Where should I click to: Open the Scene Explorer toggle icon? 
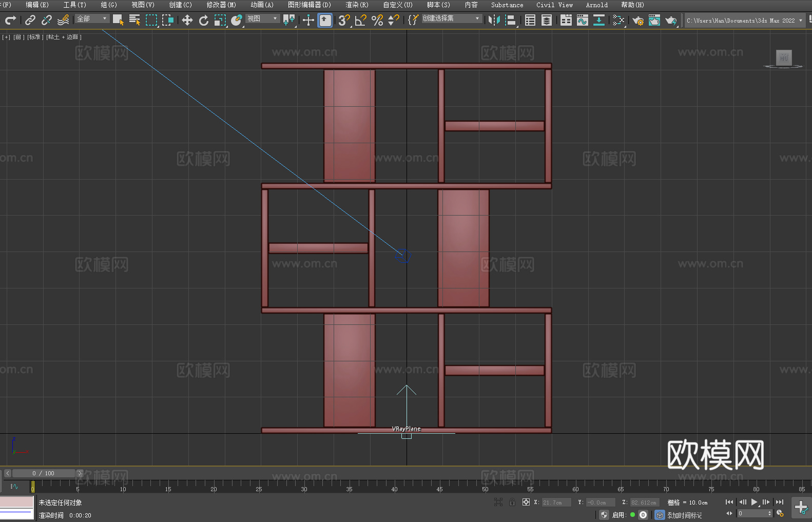(x=530, y=20)
